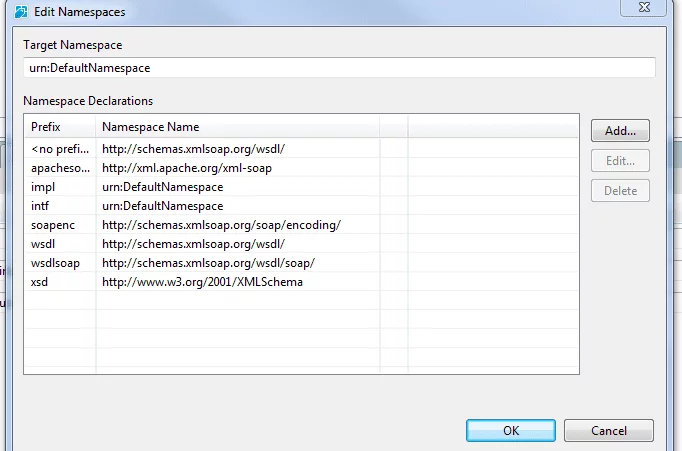Pick the wsdl prefix row
This screenshot has height=451, width=682.
click(60, 244)
